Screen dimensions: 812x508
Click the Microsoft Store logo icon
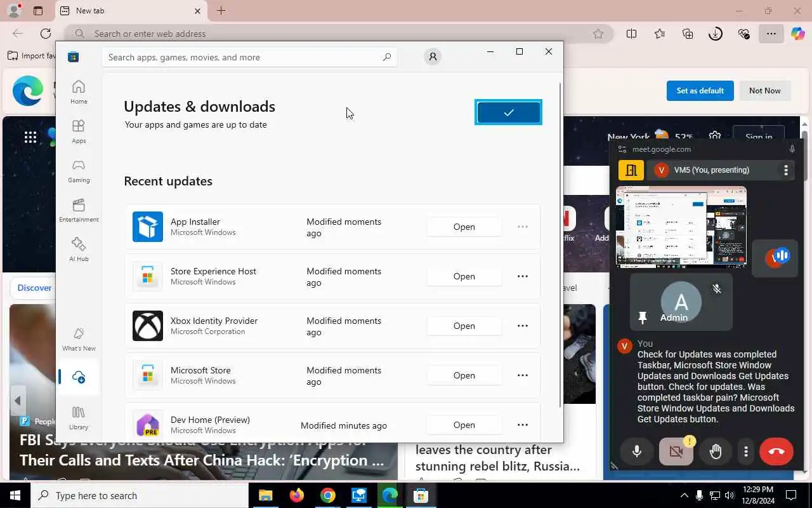pyautogui.click(x=74, y=57)
